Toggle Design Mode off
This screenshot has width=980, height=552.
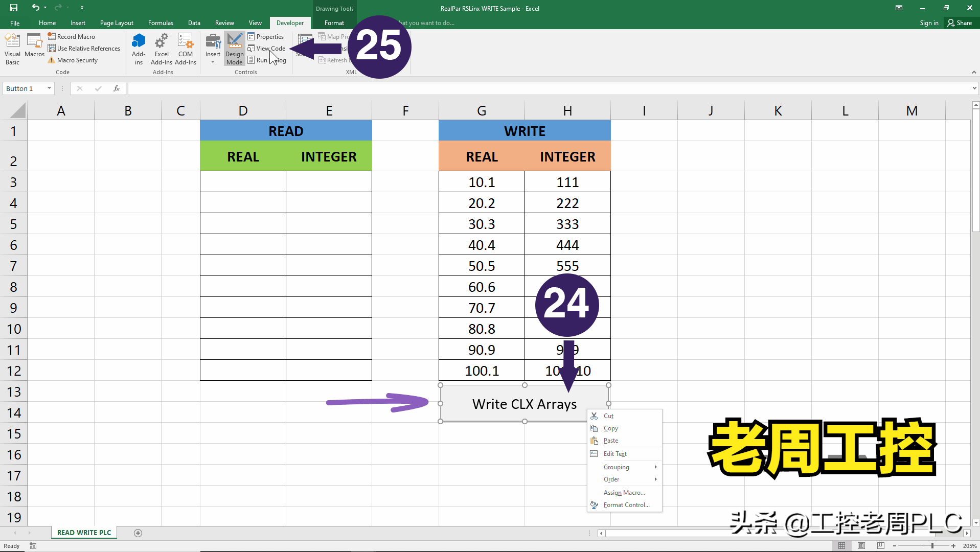(234, 49)
